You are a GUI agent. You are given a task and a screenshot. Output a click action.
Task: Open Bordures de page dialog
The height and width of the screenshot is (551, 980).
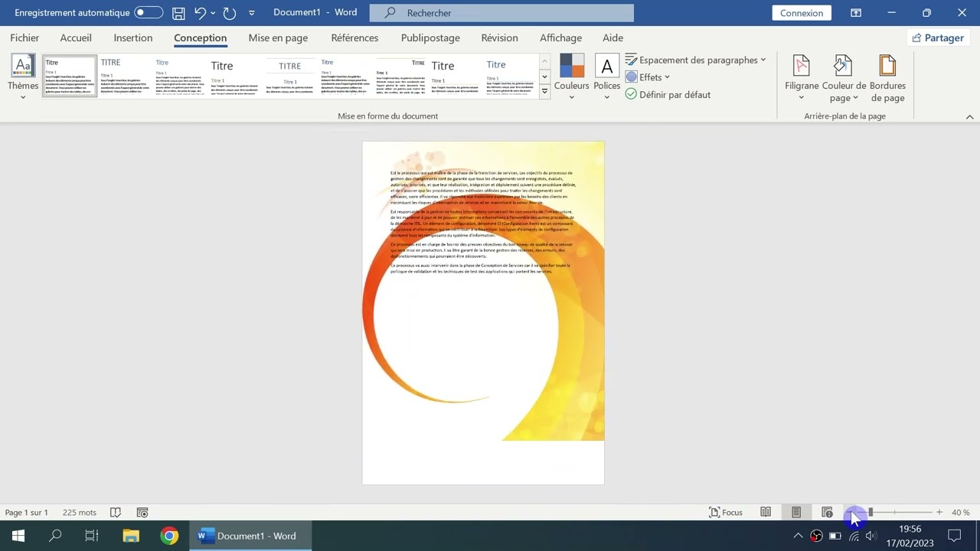887,77
